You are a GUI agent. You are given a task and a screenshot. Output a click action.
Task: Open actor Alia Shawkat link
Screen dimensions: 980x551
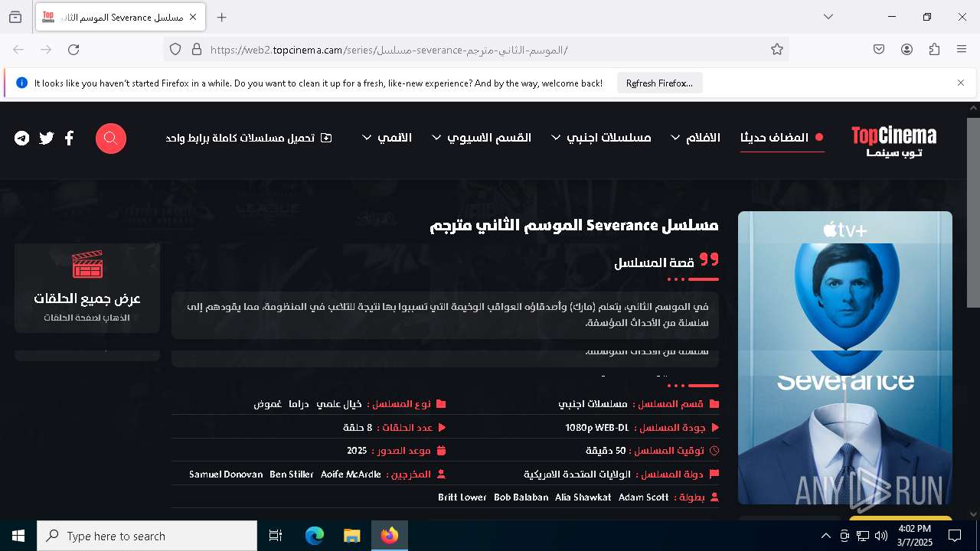tap(583, 497)
